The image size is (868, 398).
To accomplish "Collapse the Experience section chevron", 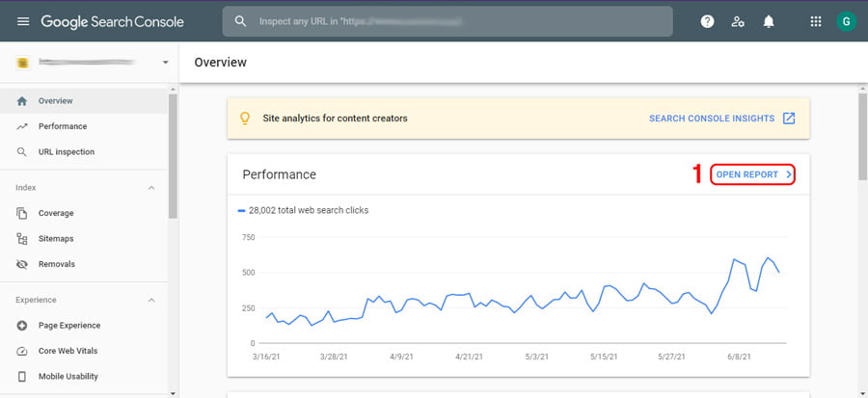I will click(151, 300).
